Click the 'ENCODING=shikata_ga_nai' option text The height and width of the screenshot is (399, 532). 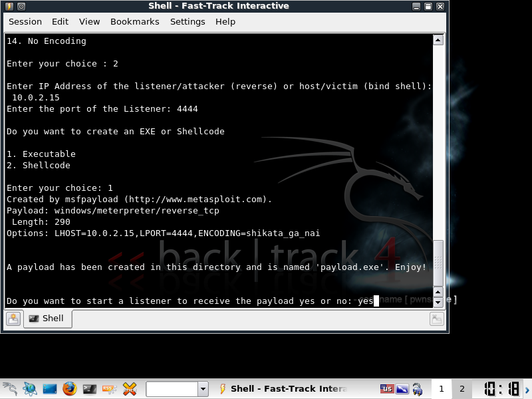tap(259, 233)
